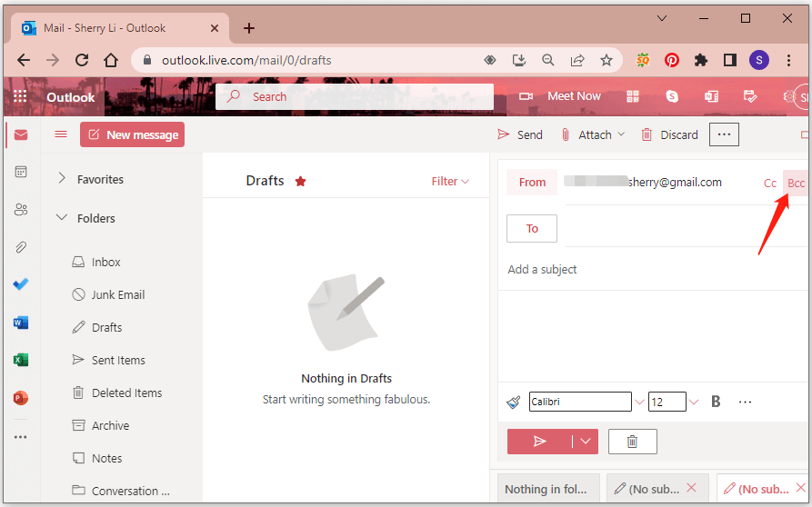812x507 pixels.
Task: Select the Inbox folder
Action: (105, 262)
